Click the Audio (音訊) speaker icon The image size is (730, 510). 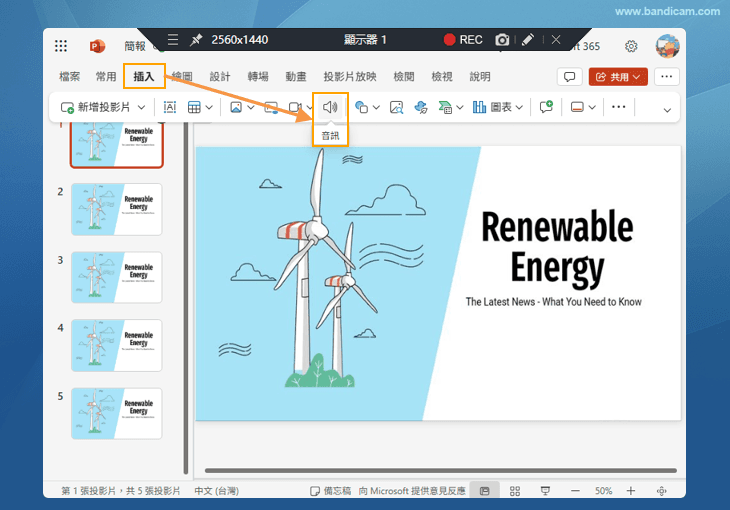pyautogui.click(x=329, y=107)
